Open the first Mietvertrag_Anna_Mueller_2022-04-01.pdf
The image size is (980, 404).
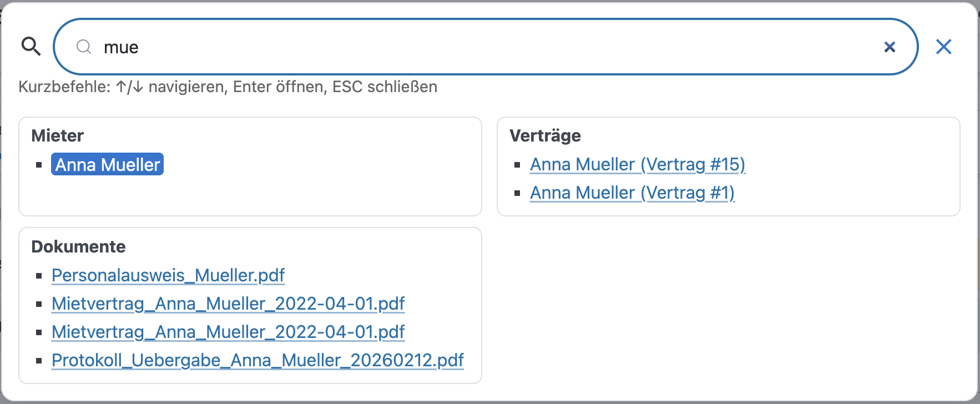[228, 304]
